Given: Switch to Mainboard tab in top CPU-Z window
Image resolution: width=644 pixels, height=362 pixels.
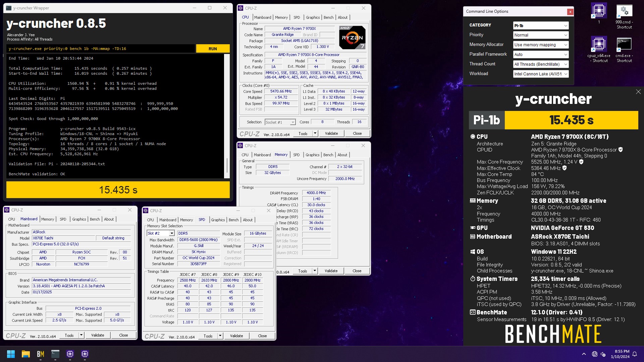Looking at the screenshot, I should pos(262,17).
